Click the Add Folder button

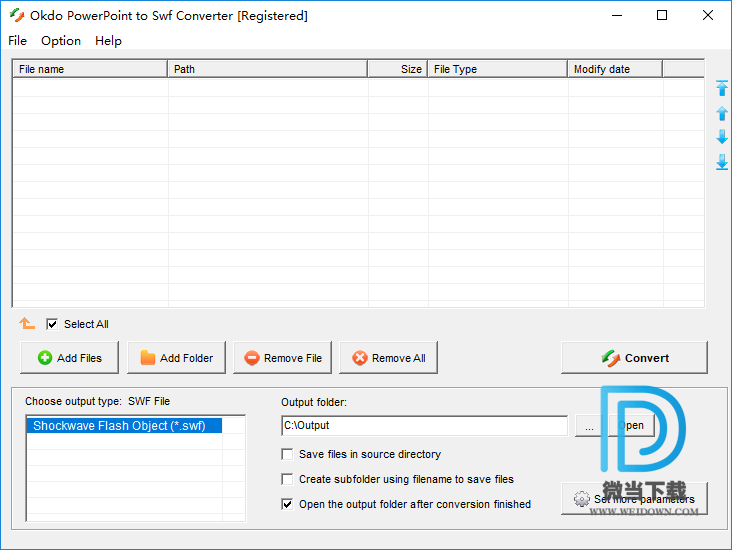tap(176, 358)
